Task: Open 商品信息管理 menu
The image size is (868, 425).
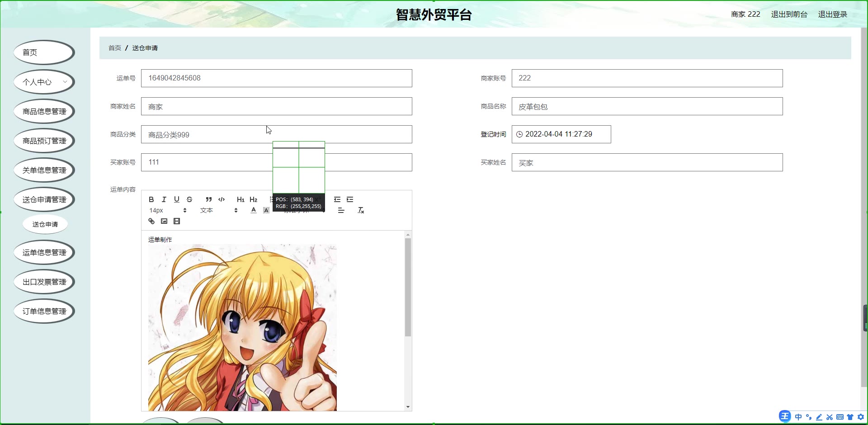Action: click(x=44, y=111)
